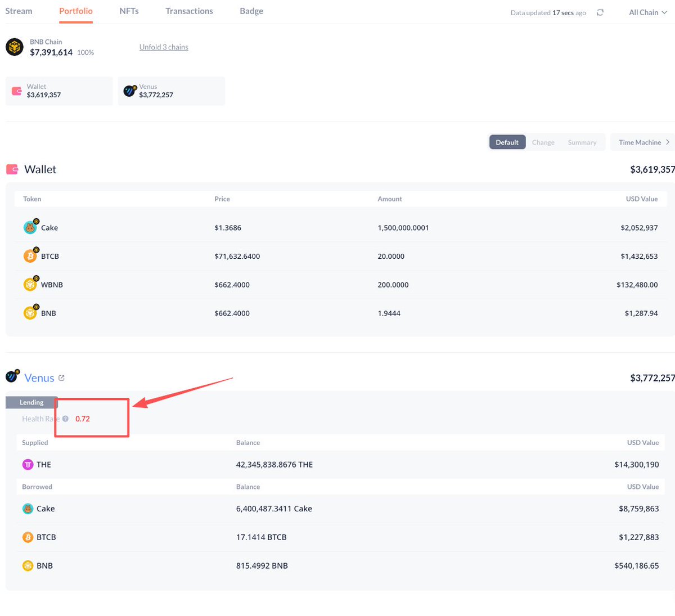Click the Cake icon in Borrowed list
This screenshot has height=616, width=675.
[x=28, y=509]
